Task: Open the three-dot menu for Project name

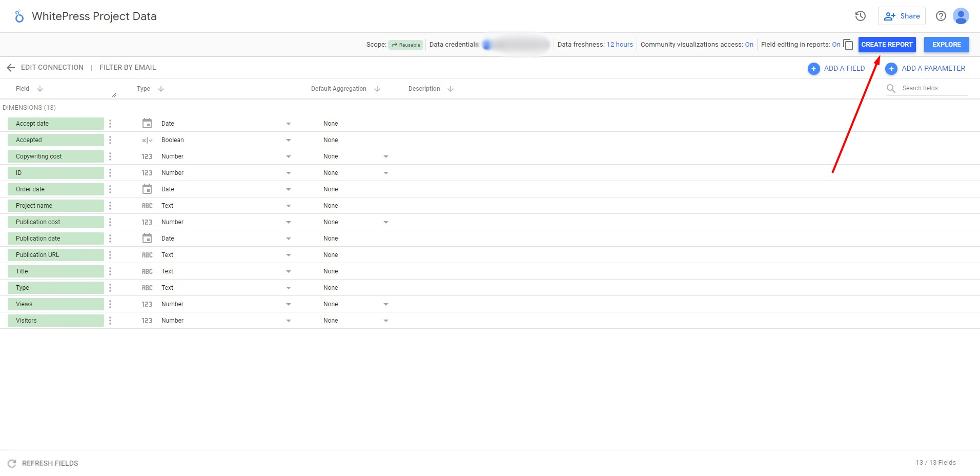Action: pos(110,206)
